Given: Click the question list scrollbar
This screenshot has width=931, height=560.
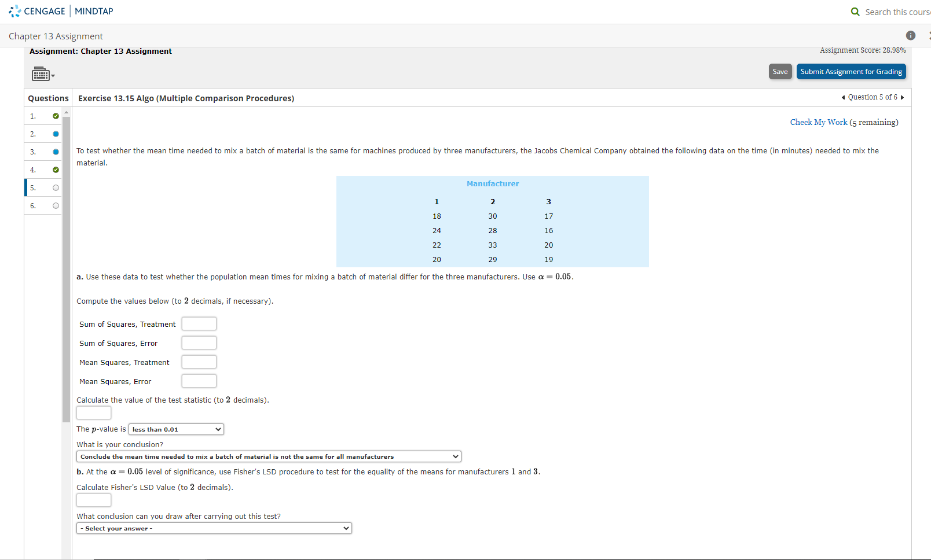Looking at the screenshot, I should [66, 269].
